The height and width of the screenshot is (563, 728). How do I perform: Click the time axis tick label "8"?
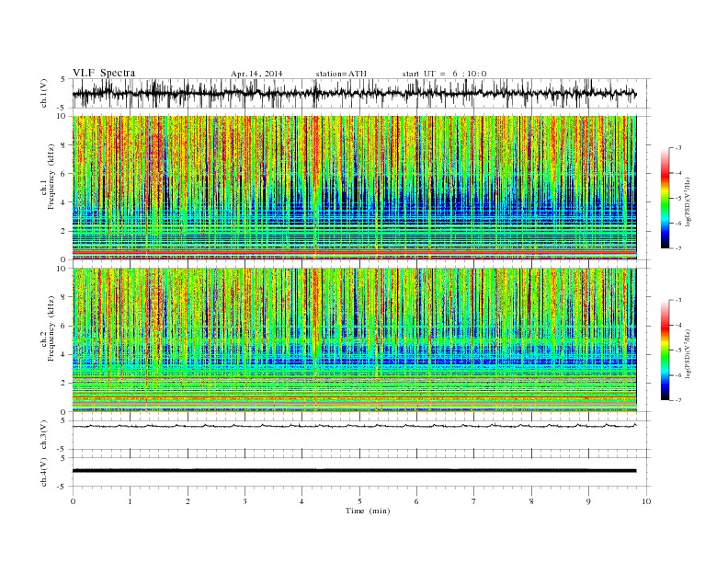point(531,501)
